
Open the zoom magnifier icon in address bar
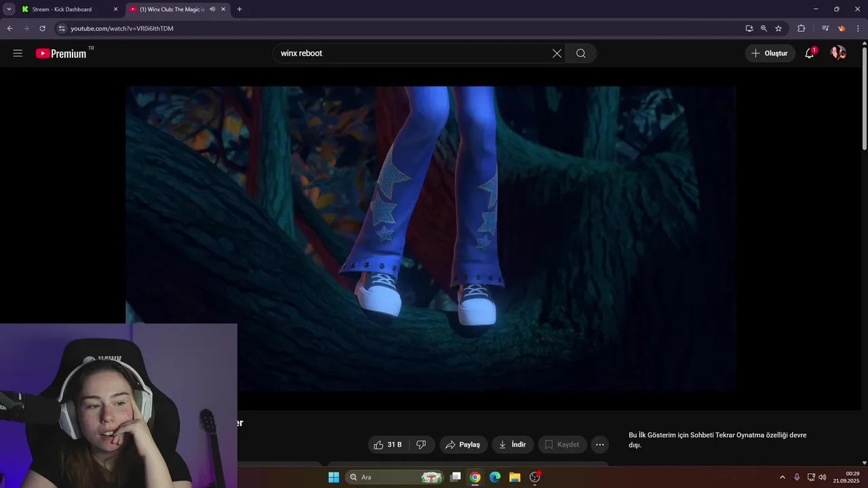click(764, 28)
